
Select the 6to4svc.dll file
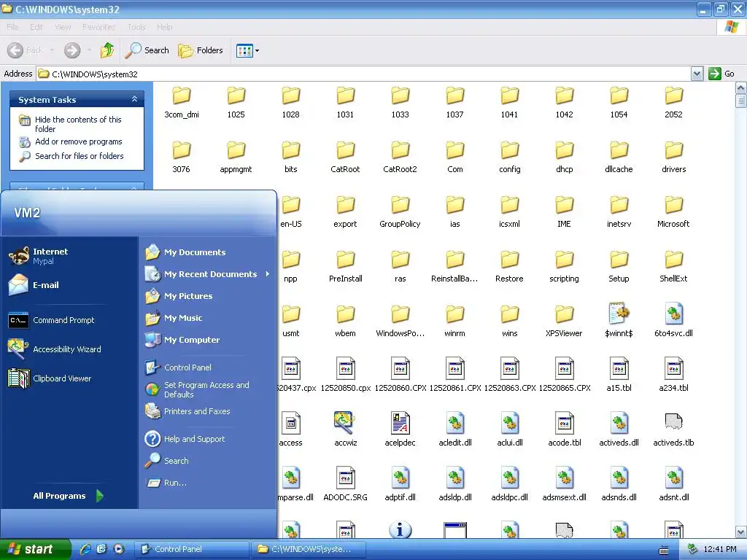pos(673,320)
